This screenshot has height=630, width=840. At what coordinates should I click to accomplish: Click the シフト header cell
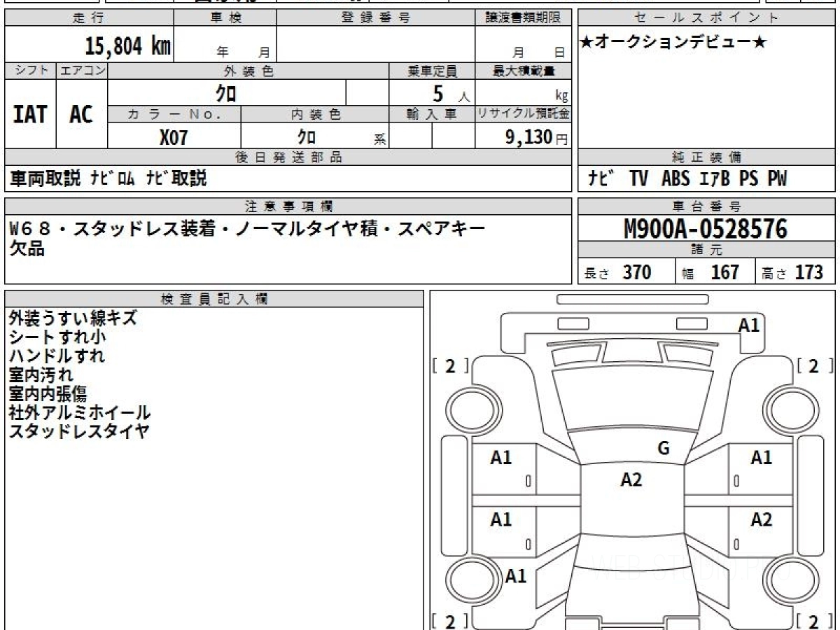30,71
